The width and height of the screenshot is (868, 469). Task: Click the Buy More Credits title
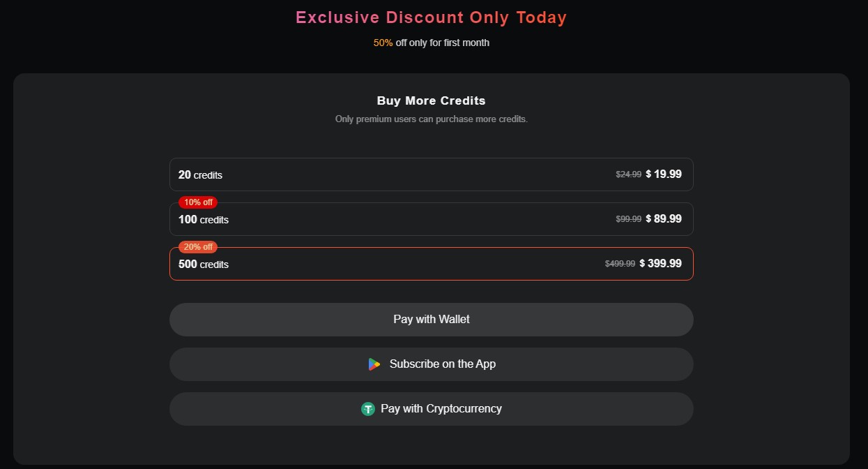[431, 101]
